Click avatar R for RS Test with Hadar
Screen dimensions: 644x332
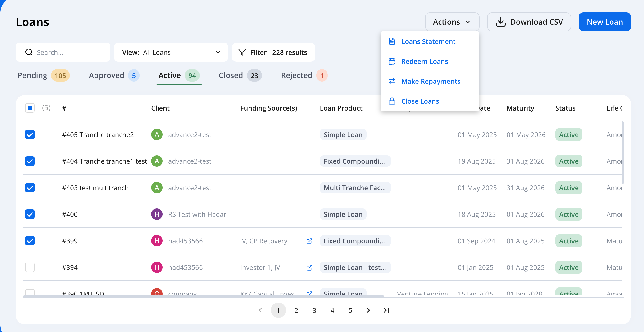pyautogui.click(x=157, y=214)
